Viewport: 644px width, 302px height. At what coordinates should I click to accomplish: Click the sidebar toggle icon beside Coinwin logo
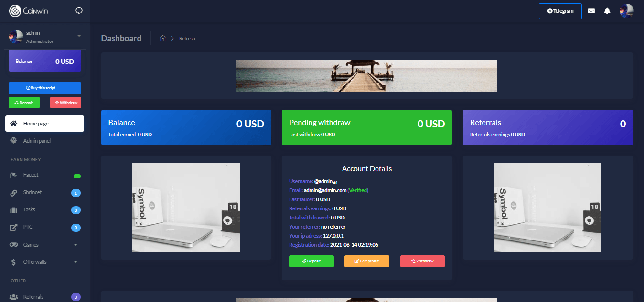pyautogui.click(x=79, y=10)
